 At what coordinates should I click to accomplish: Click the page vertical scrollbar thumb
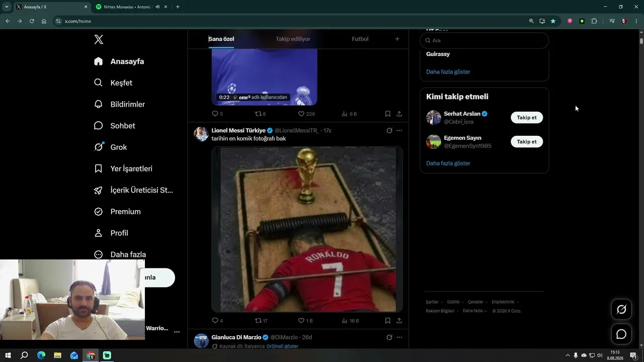click(x=641, y=41)
